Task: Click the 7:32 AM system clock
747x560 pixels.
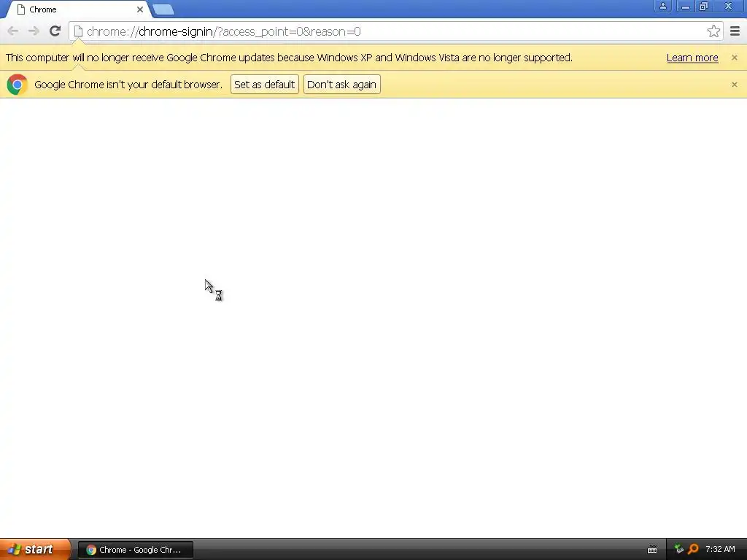Action: pos(720,549)
